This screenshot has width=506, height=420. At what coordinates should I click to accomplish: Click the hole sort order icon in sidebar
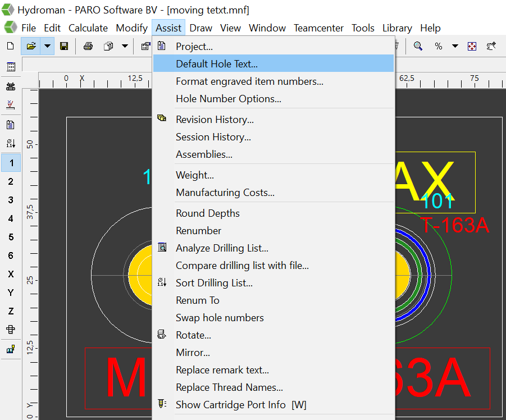point(11,143)
